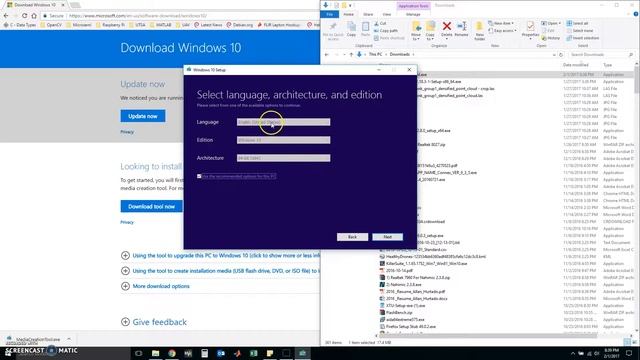Click Explorer up-one-level arrow
Image resolution: width=640 pixels, height=360 pixels.
point(351,54)
